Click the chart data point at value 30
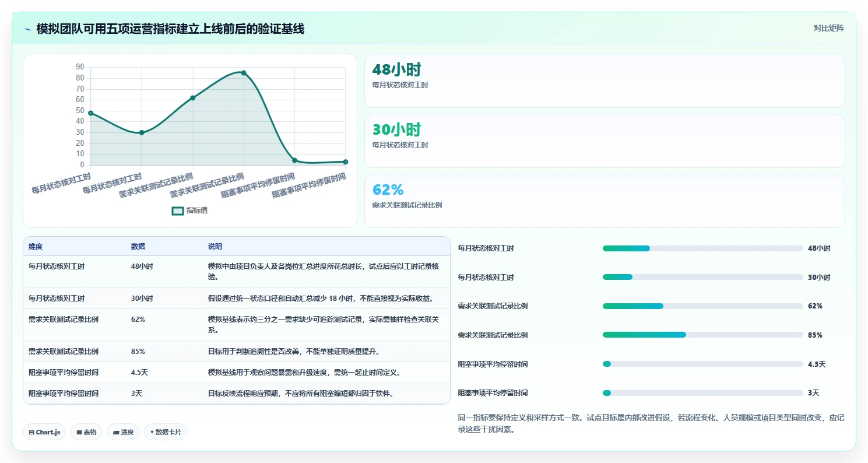The image size is (868, 463). point(142,132)
